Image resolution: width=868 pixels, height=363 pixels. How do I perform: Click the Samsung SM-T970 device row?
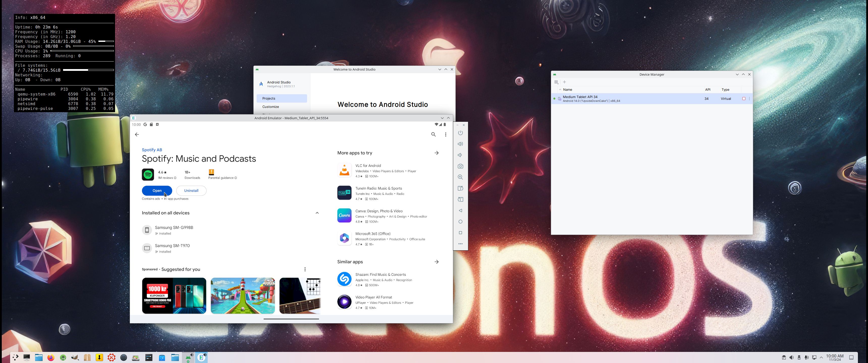click(231, 248)
